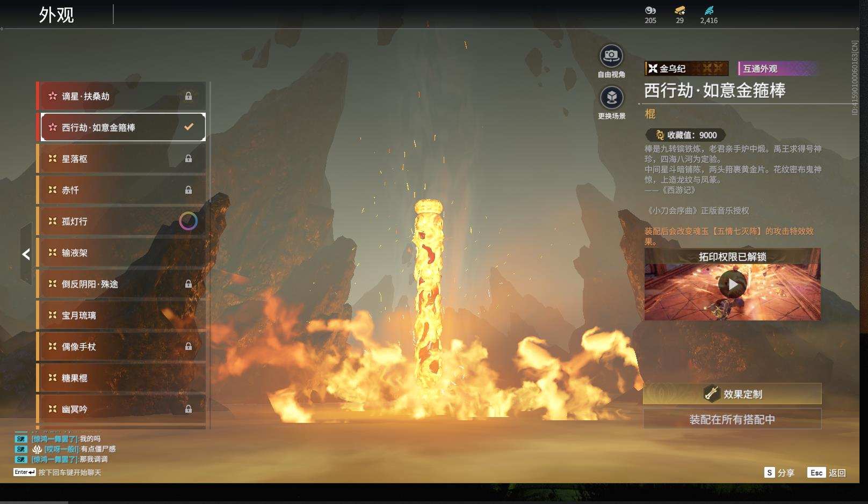Click the lock icon on 摘星·扶桑劫
Image resolution: width=868 pixels, height=504 pixels.
(x=189, y=96)
